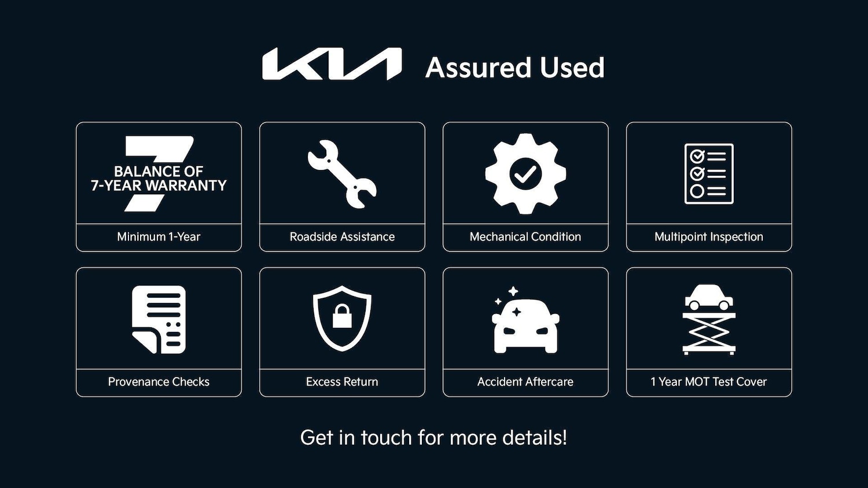Click the gear with checkmark icon
Viewport: 868px width, 488px height.
pos(525,173)
